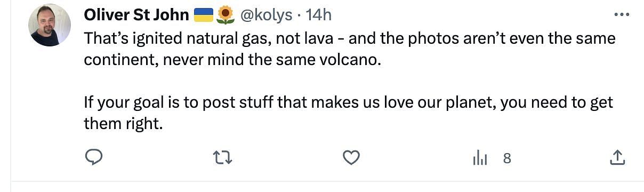Share the tweet via the upload arrow icon
Image resolution: width=644 pixels, height=192 pixels.
[617, 157]
